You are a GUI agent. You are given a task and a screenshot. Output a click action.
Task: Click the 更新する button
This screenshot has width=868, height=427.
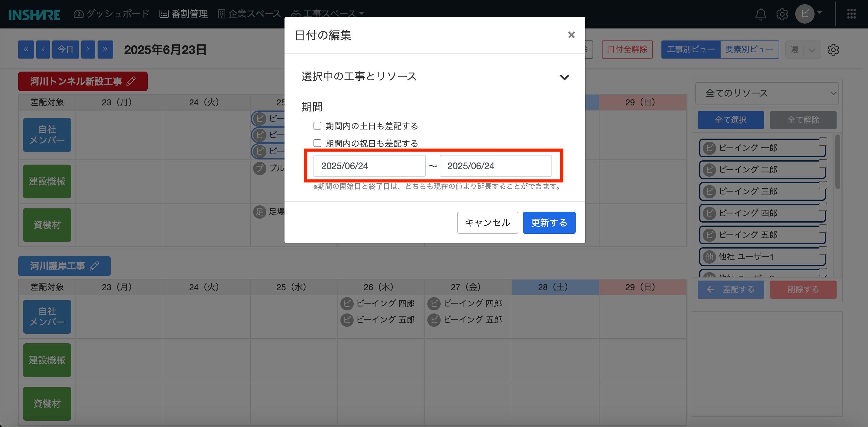click(x=549, y=223)
